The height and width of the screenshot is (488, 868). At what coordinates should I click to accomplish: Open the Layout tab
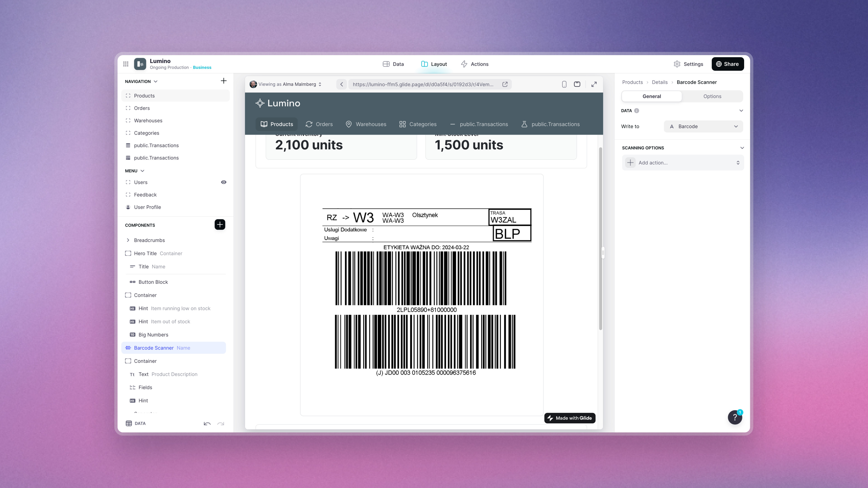pos(434,64)
